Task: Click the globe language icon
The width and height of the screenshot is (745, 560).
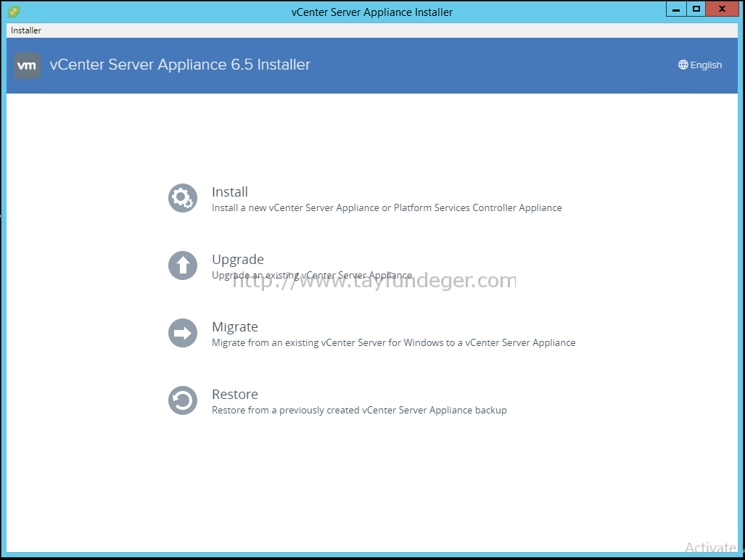Action: tap(683, 65)
